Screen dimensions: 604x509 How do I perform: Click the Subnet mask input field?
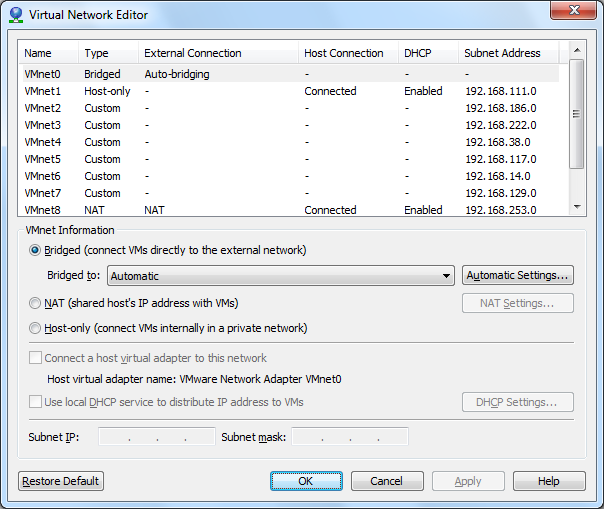[350, 437]
